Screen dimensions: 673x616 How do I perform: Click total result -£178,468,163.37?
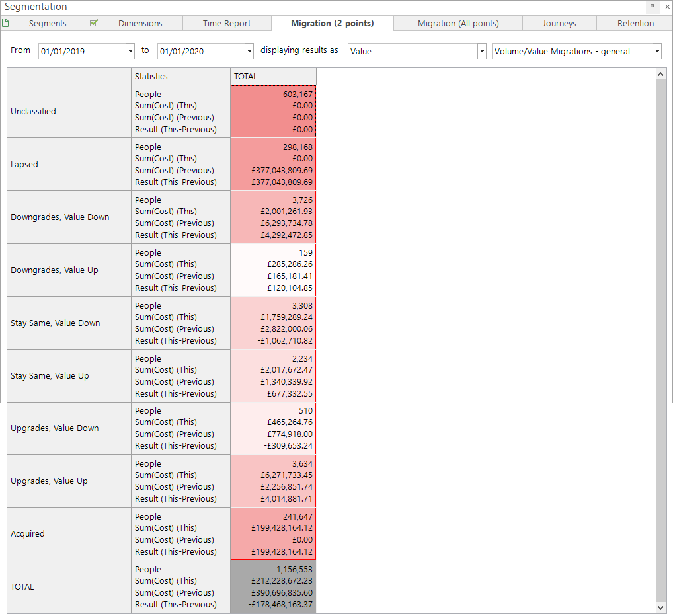tap(280, 604)
